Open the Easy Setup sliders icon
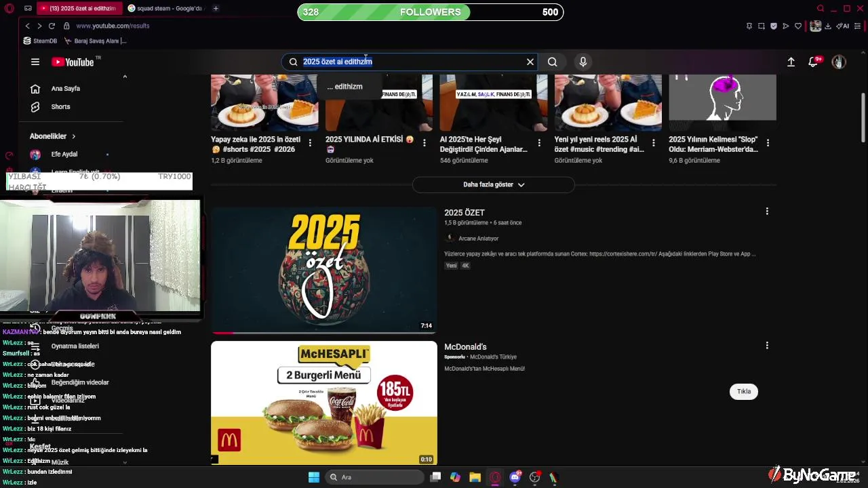The height and width of the screenshot is (488, 868). point(857,26)
